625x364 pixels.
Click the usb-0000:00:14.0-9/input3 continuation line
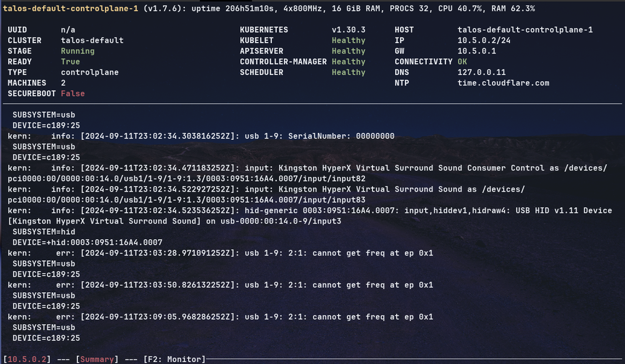(174, 222)
